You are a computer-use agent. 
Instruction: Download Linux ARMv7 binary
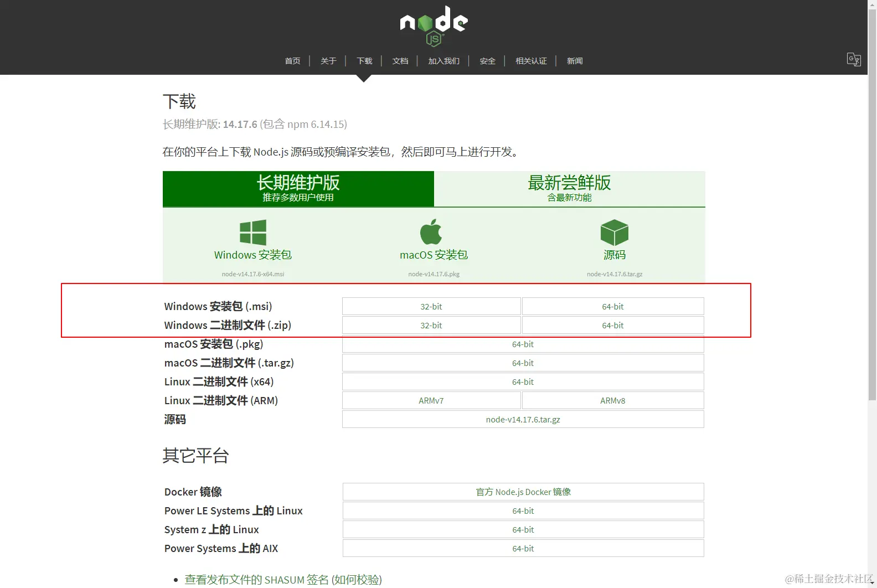pos(431,400)
